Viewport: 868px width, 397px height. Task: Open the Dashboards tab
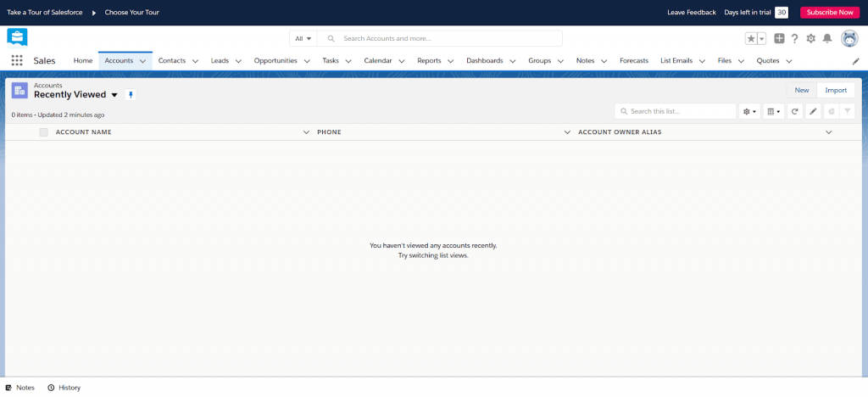tap(485, 61)
